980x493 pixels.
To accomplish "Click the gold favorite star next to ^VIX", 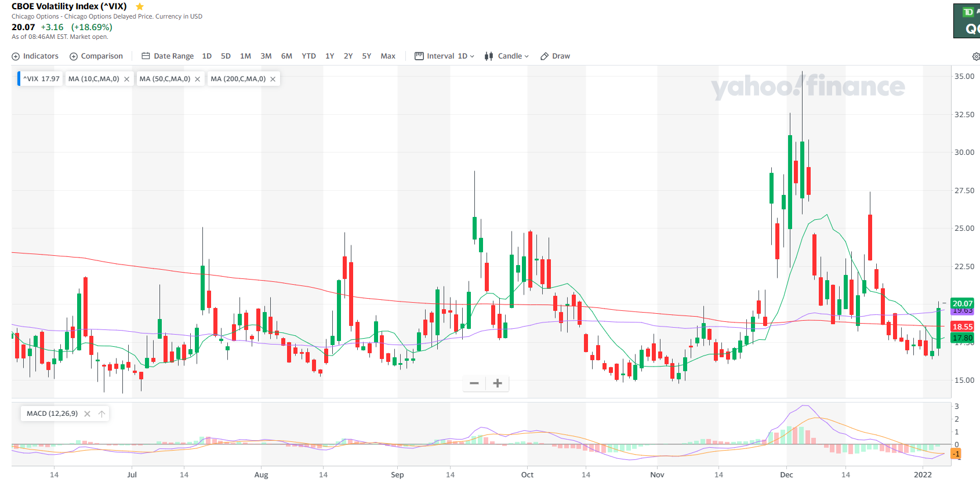I will (140, 6).
